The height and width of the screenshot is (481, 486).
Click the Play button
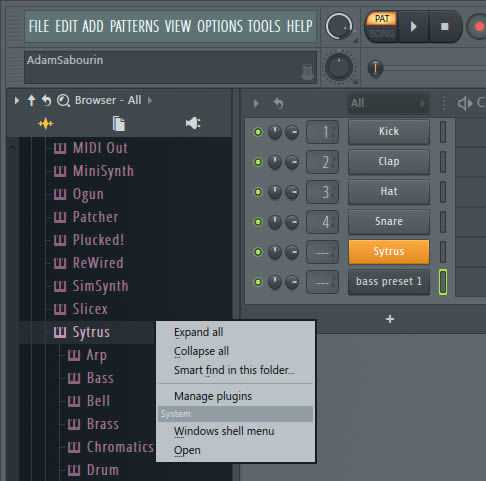coord(413,26)
